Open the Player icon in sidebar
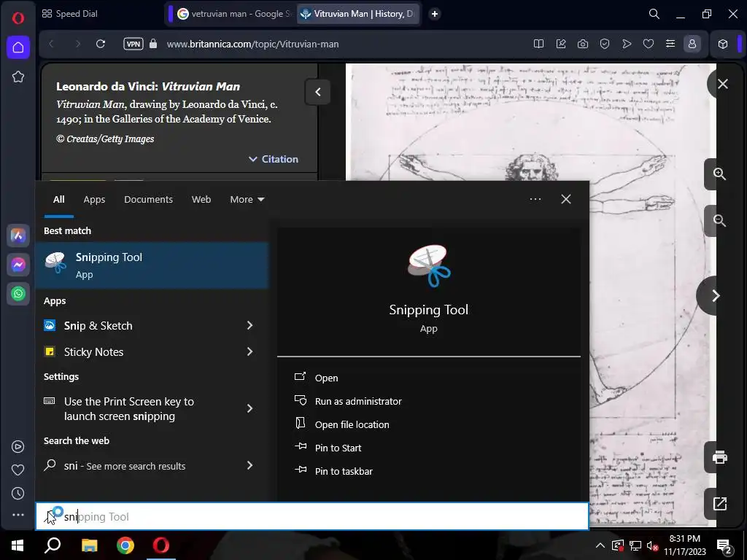The image size is (747, 560). click(18, 447)
